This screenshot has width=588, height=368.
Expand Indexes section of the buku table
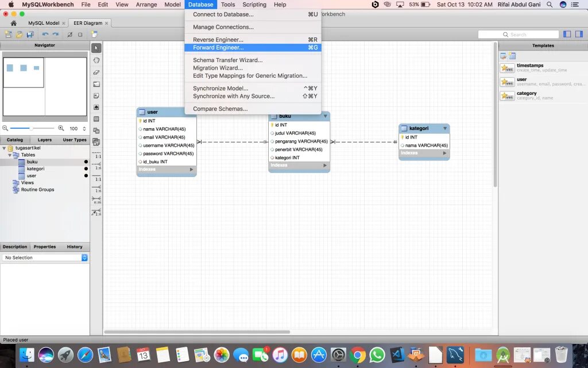point(325,165)
